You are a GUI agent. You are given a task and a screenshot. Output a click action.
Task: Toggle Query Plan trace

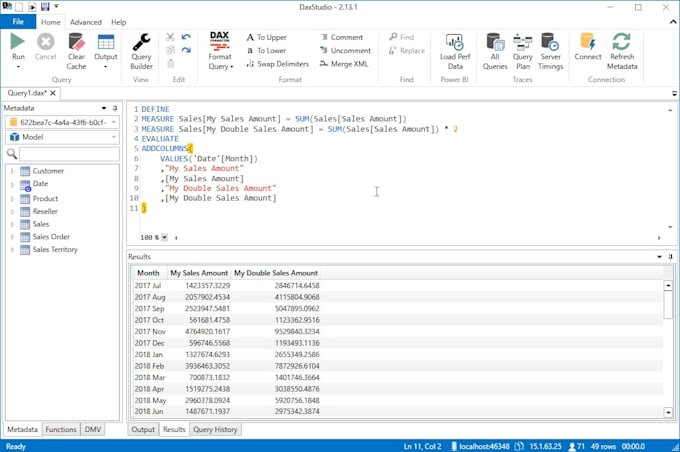pos(523,51)
